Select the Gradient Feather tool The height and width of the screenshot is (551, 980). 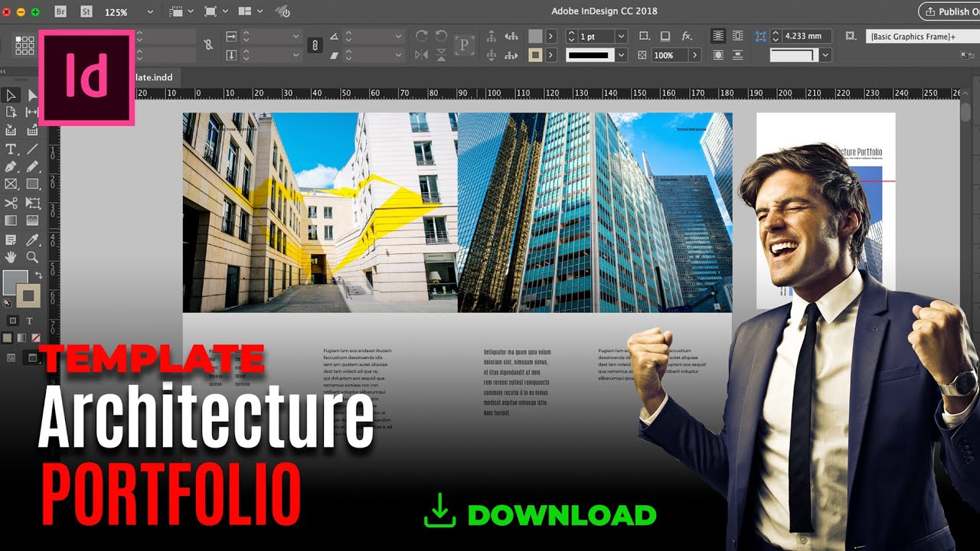(32, 220)
